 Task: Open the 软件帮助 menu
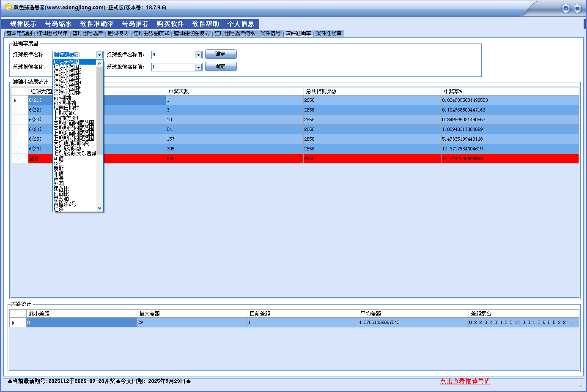pyautogui.click(x=206, y=24)
